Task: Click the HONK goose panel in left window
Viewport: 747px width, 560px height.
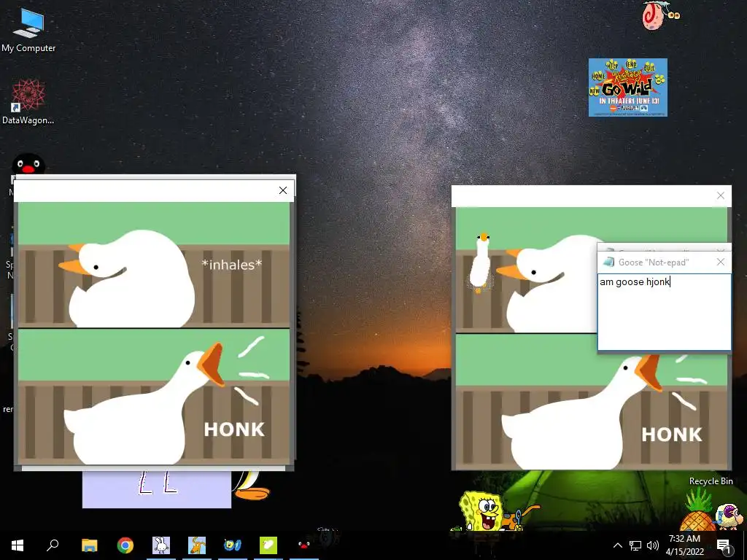Action: (154, 397)
